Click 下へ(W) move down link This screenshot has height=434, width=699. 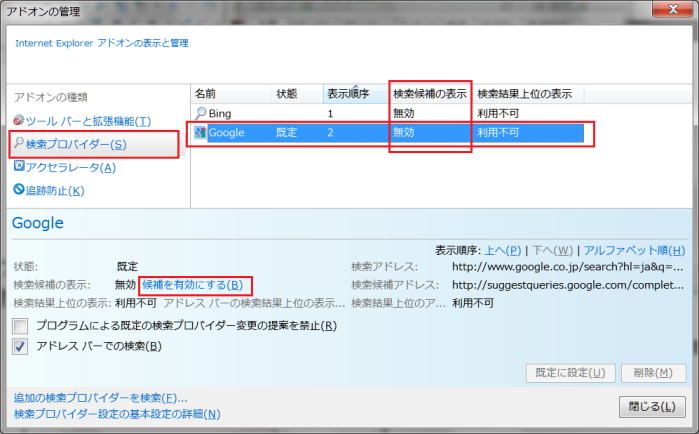tap(553, 250)
